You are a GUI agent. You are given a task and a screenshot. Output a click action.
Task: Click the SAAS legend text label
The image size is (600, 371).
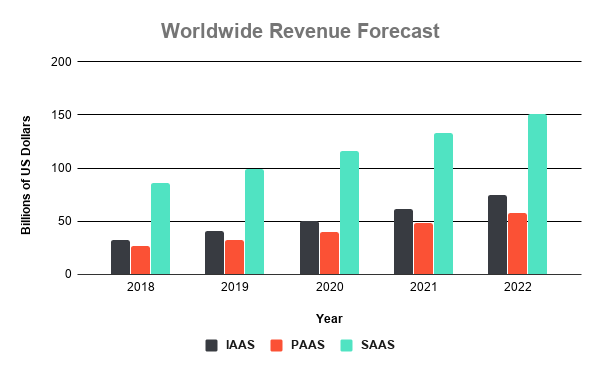pos(378,345)
